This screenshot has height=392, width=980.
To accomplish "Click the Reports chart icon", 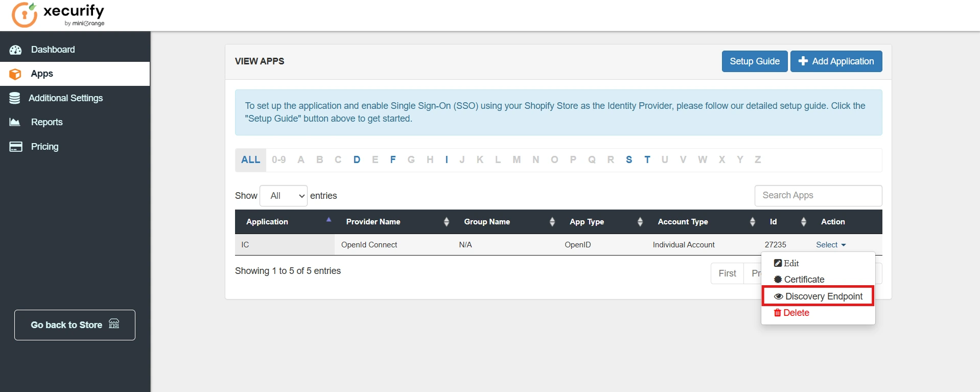I will (15, 122).
